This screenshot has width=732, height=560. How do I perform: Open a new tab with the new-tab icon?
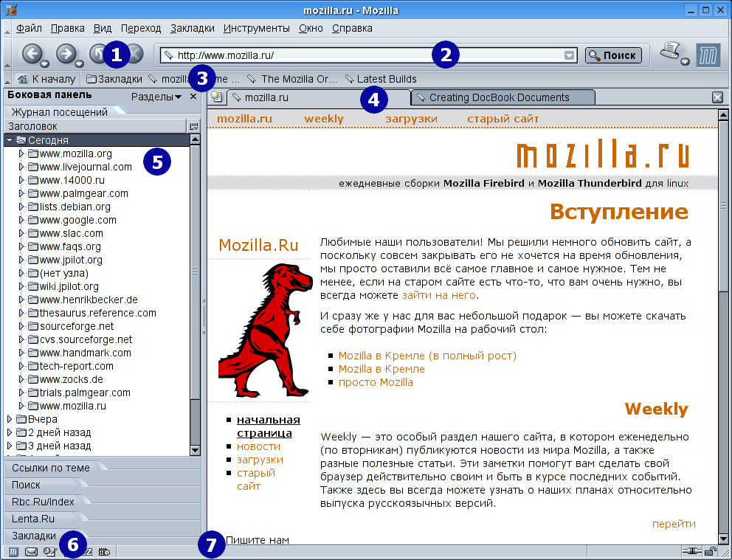pyautogui.click(x=216, y=97)
